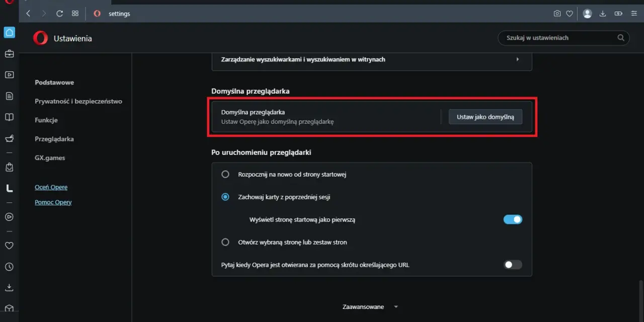644x322 pixels.
Task: Select 'Otwórz wybraną stronę lub zestaw stron'
Action: pos(225,242)
